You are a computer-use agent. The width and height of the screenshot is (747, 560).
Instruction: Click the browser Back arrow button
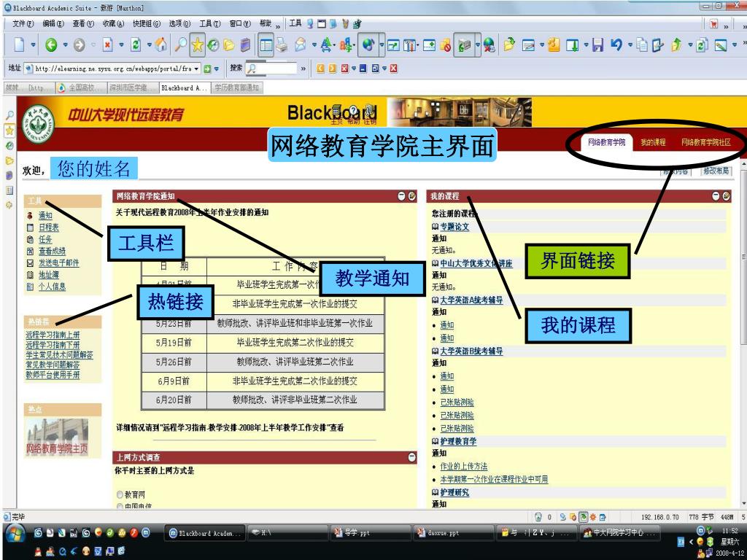point(51,45)
